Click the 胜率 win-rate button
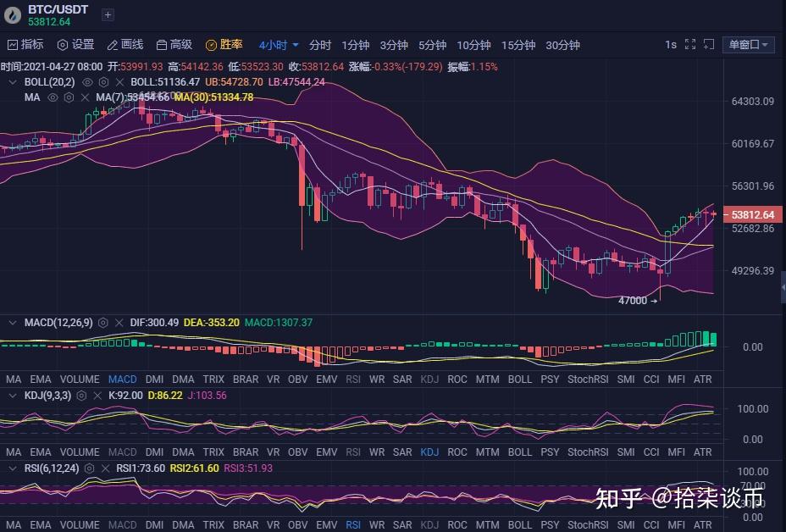 (x=224, y=45)
